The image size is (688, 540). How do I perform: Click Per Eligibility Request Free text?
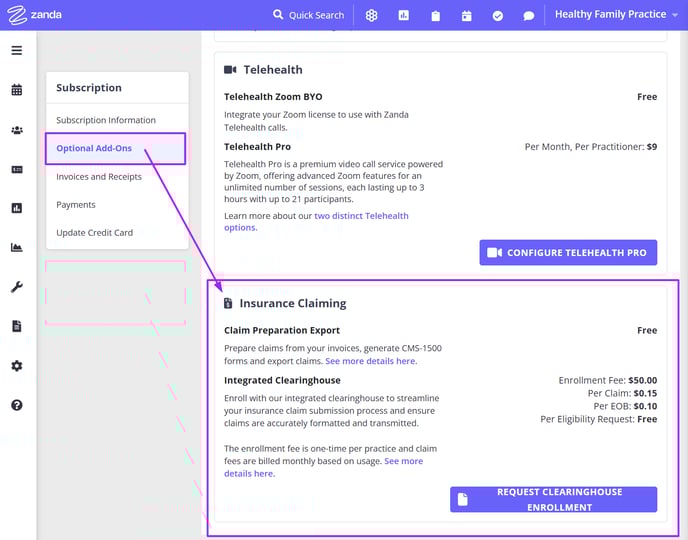(598, 419)
